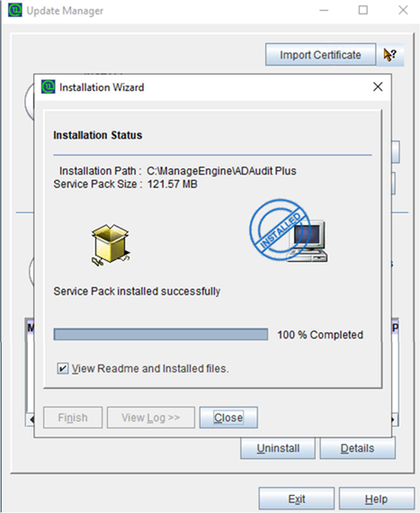Click the left scroll arrow of the list
Screen dimensions: 420x513
tap(31, 419)
